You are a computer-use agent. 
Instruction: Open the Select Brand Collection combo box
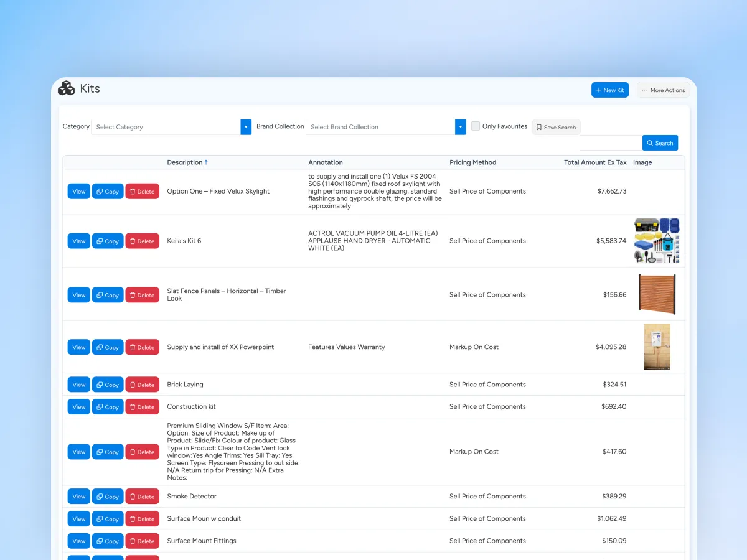point(380,127)
